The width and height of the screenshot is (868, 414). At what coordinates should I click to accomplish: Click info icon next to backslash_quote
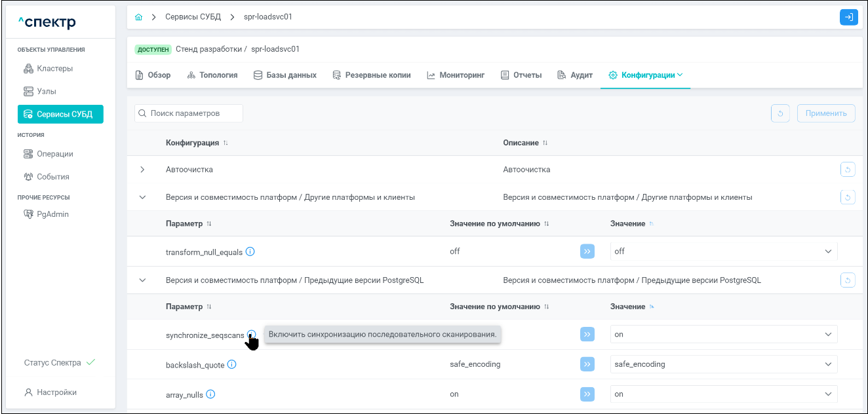[x=231, y=364]
